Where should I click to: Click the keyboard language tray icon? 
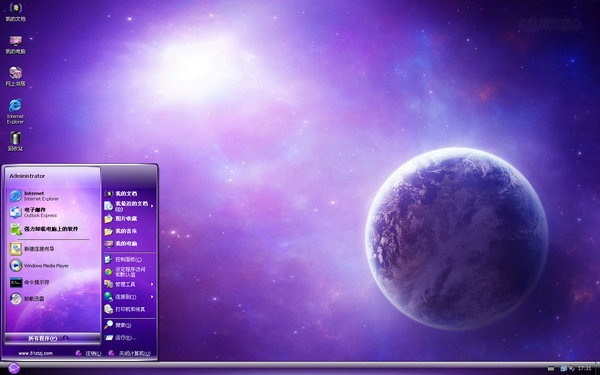click(x=551, y=368)
